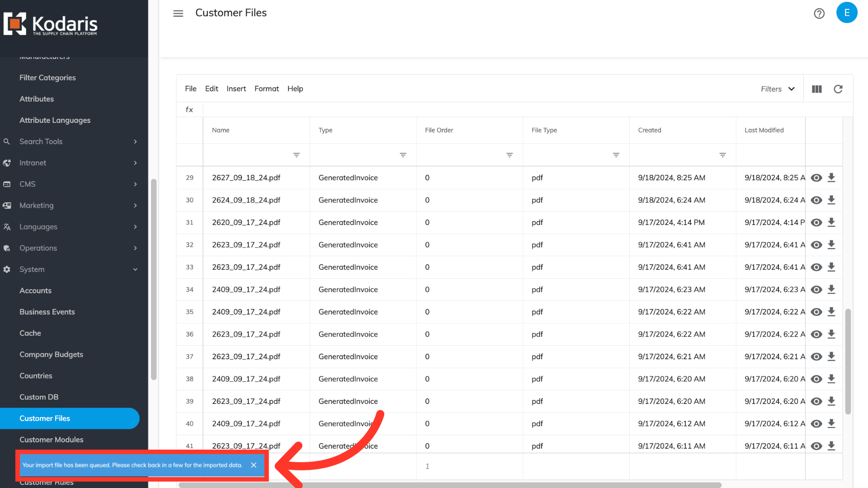
Task: Expand the Filters dropdown
Action: pos(778,89)
